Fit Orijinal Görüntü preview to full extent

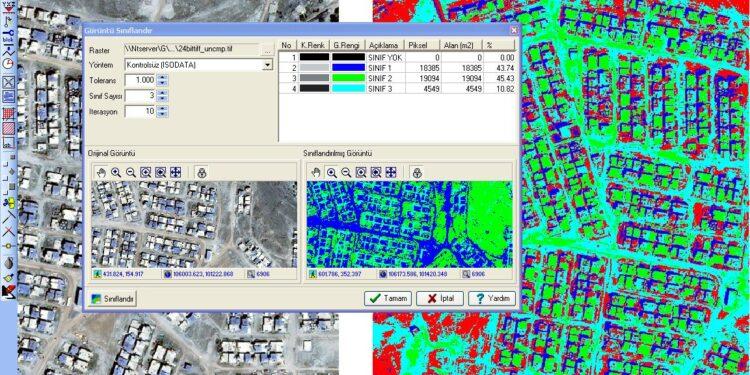pyautogui.click(x=176, y=173)
